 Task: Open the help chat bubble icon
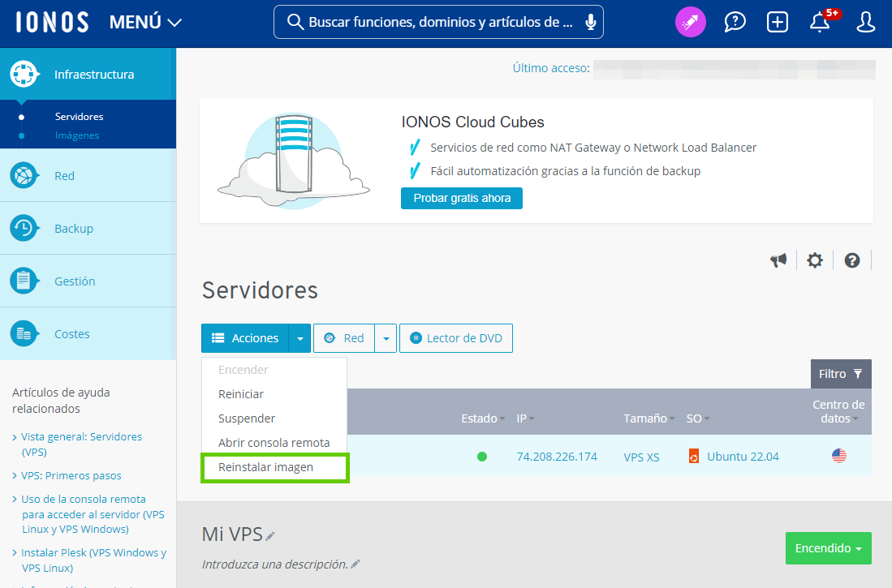coord(735,22)
